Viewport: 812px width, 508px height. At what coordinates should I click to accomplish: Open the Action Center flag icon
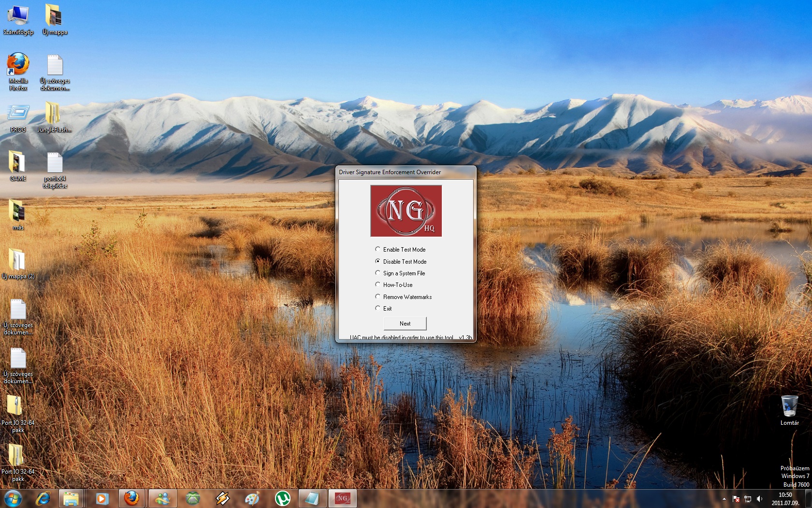tap(736, 499)
